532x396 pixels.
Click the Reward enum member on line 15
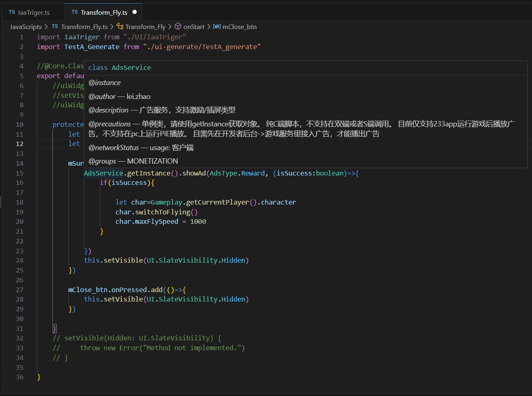(253, 173)
